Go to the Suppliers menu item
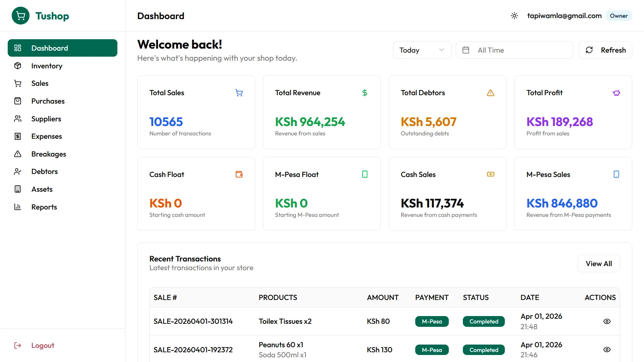This screenshot has width=644, height=362. pos(46,119)
